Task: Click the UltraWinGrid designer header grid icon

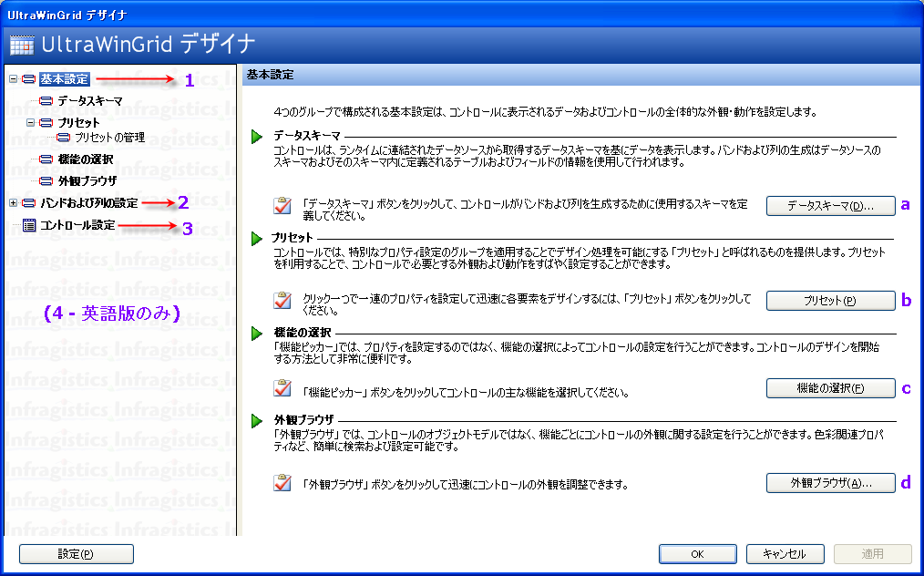Action: (x=22, y=46)
